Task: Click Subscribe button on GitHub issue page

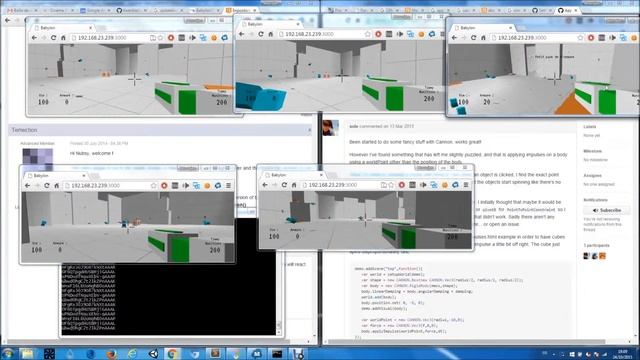Action: 607,210
